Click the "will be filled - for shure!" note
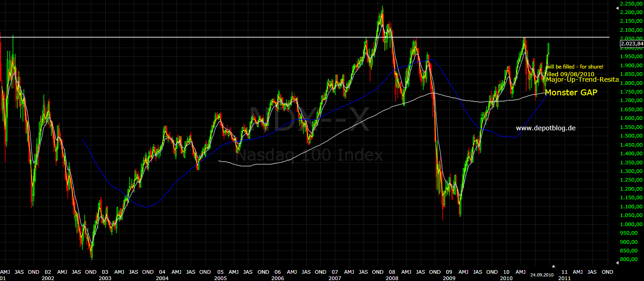 (x=575, y=66)
